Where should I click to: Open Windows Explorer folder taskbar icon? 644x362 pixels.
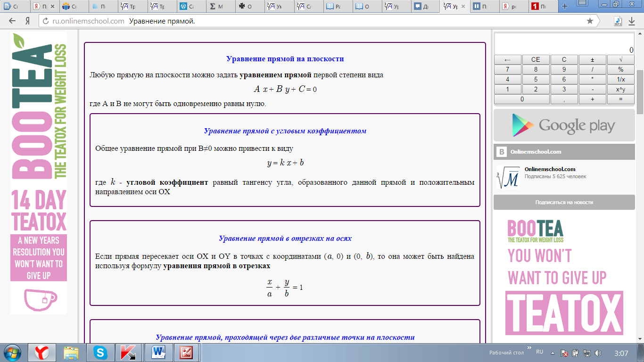(71, 353)
